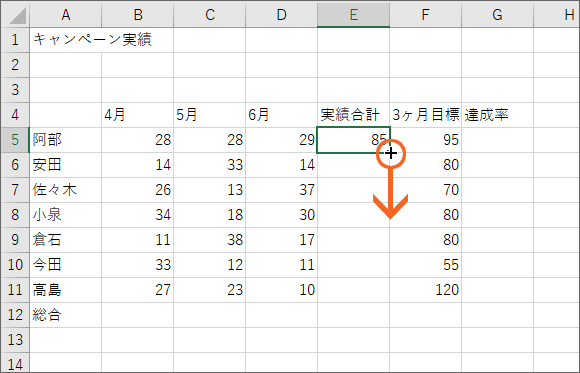Select the 今田 name cell
The image size is (580, 373).
coord(65,265)
